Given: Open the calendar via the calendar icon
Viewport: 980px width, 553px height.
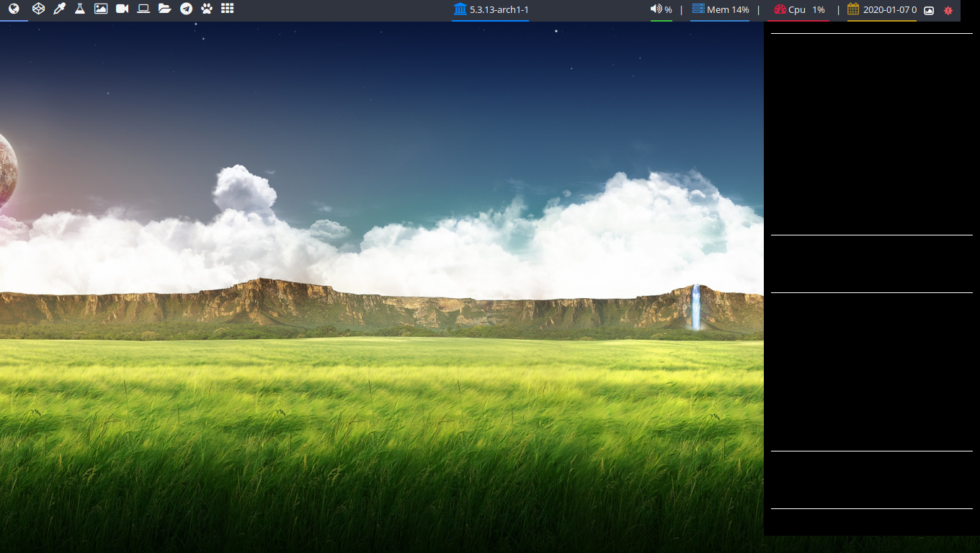Looking at the screenshot, I should pos(852,9).
